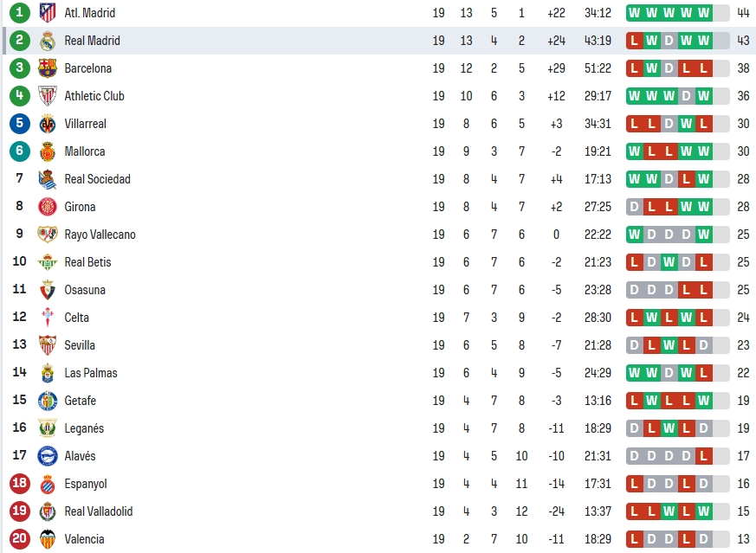Click the Celta club crest icon
The width and height of the screenshot is (756, 553).
click(x=48, y=318)
